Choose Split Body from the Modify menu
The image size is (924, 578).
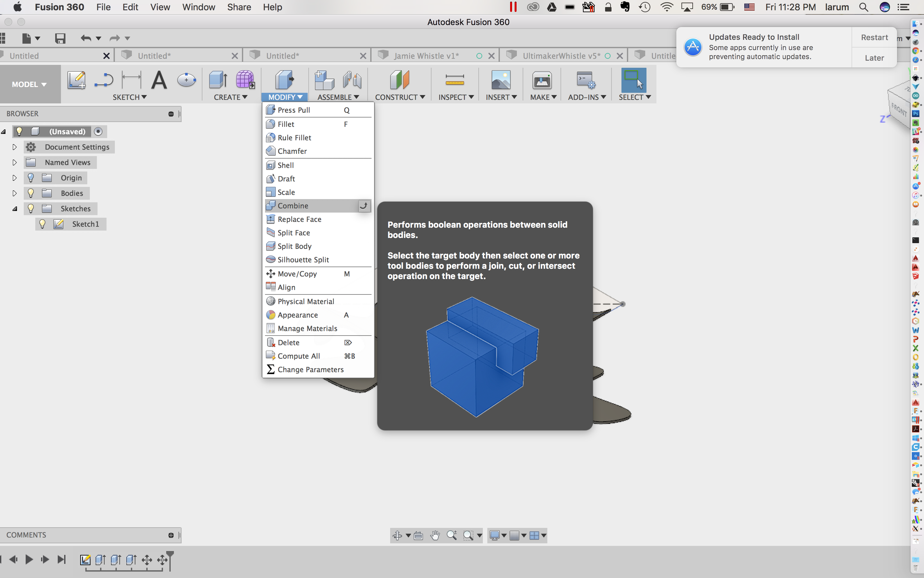click(318, 246)
